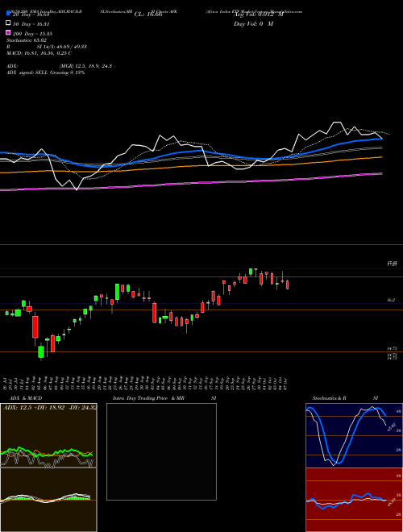This screenshot has width=403, height=532.
Task: Click the RSI 14/3 value line
Action: coord(47,47)
